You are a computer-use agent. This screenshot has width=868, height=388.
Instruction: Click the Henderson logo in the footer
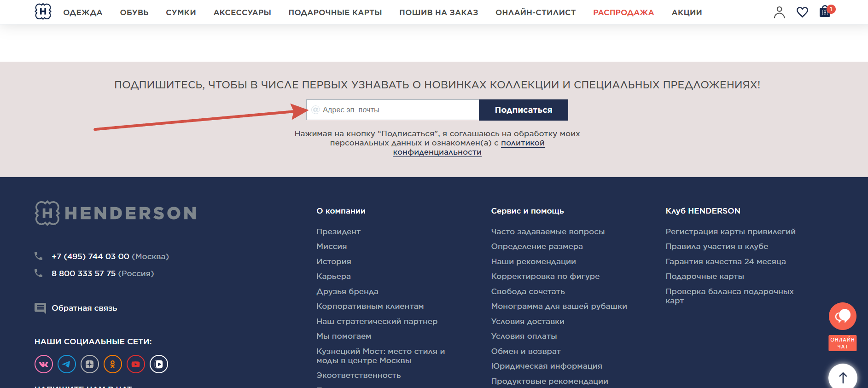click(x=116, y=213)
